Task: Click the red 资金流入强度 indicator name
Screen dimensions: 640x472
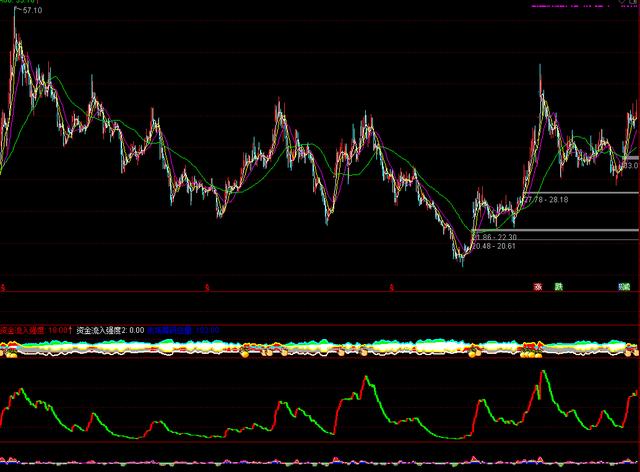Action: (x=22, y=330)
